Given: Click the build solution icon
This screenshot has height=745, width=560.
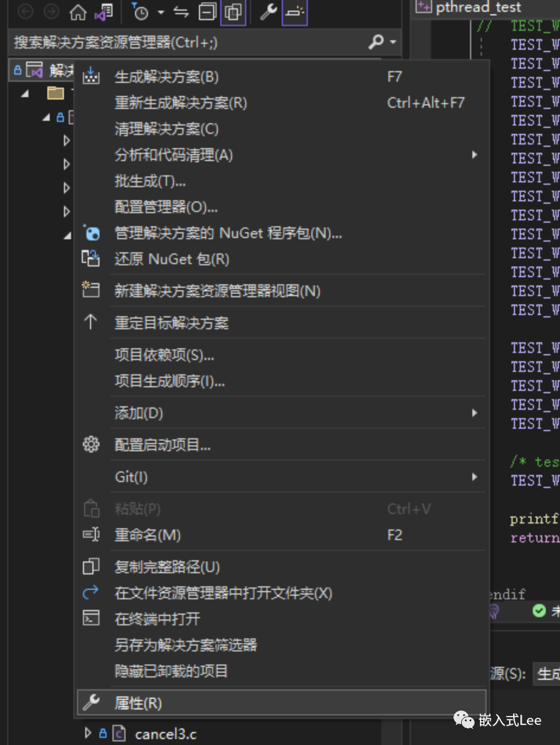Looking at the screenshot, I should pyautogui.click(x=91, y=76).
